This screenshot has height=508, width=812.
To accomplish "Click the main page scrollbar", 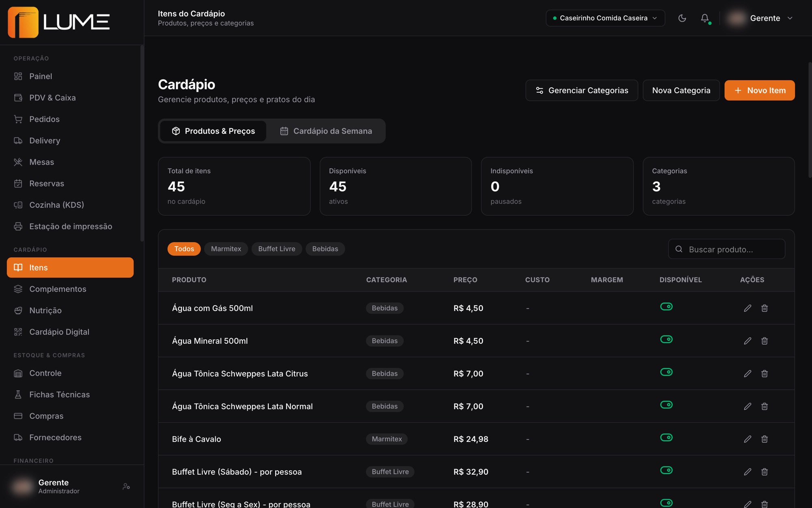I will 810,120.
